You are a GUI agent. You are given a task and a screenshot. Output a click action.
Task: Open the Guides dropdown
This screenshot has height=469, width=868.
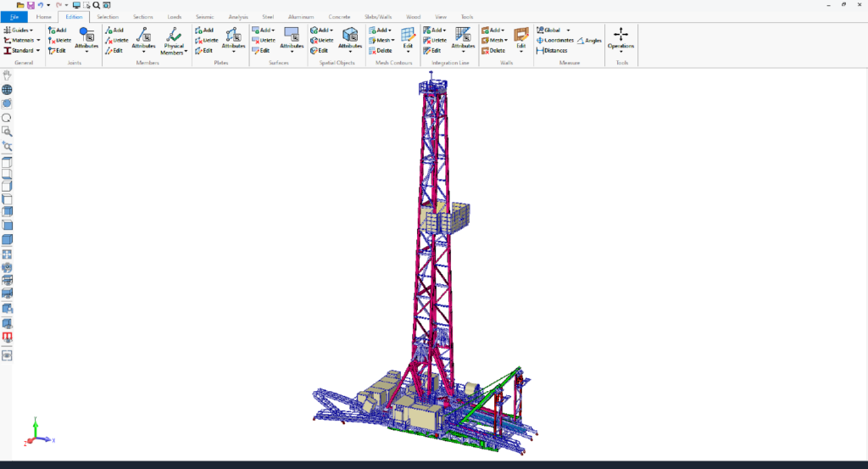coord(19,31)
